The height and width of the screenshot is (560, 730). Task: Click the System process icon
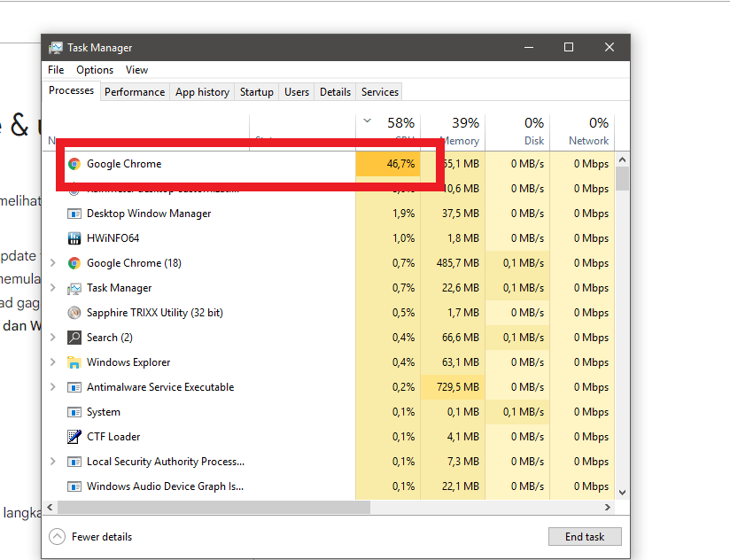75,411
